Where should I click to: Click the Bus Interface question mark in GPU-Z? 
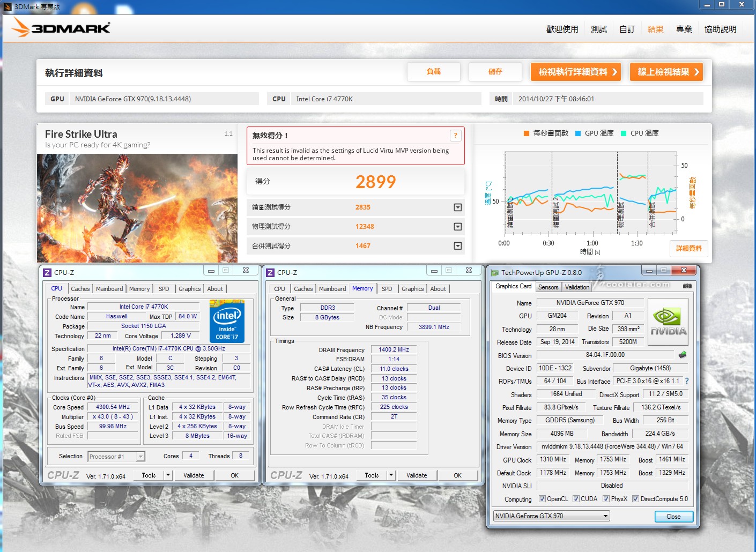click(x=687, y=381)
